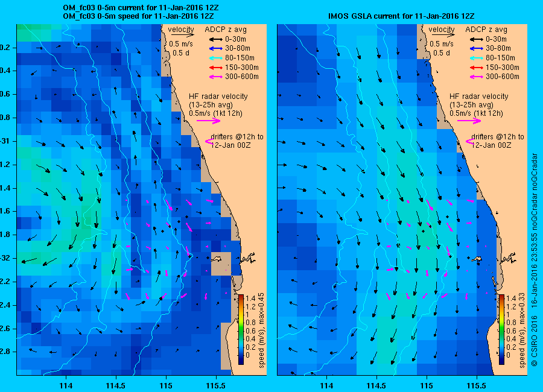Click the small island off the coast, right panel
The width and height of the screenshot is (543, 392).
click(477, 259)
